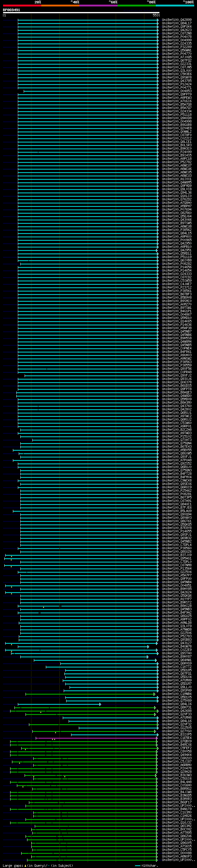Select hit label UniRef100_P25462

click(177, 491)
